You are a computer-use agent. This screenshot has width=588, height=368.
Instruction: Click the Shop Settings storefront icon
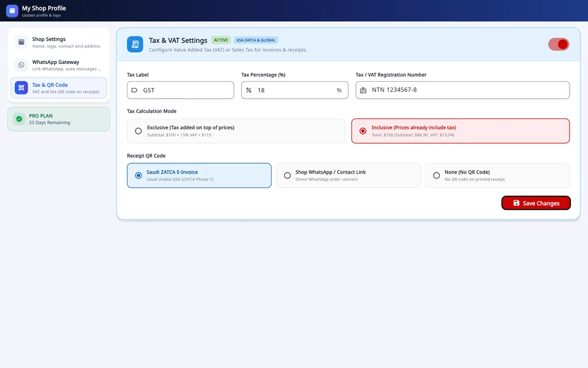21,42
